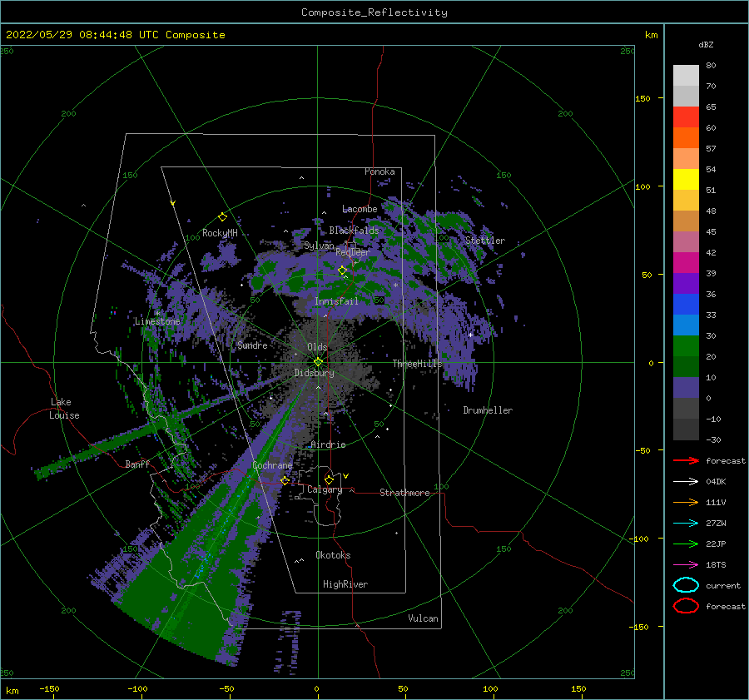Screen dimensions: 749x700
Task: Click the Composite_Reflectivity title
Action: coord(374,12)
